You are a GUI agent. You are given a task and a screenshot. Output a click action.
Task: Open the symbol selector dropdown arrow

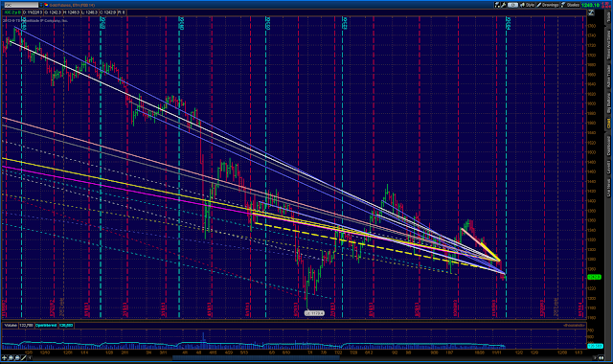41,5
